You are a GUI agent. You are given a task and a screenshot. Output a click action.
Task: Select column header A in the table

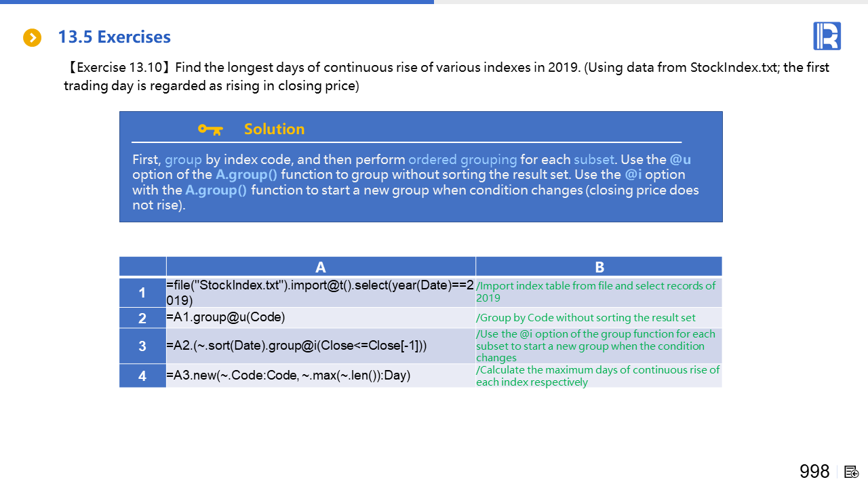[321, 267]
